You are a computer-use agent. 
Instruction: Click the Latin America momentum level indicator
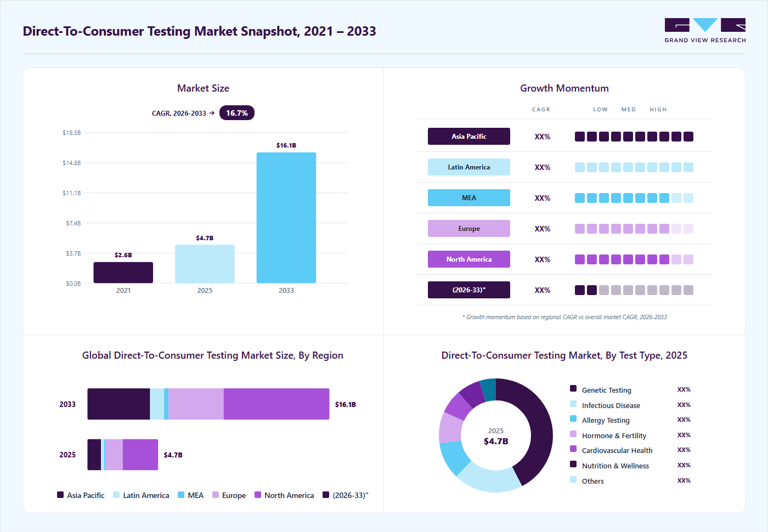click(x=634, y=167)
